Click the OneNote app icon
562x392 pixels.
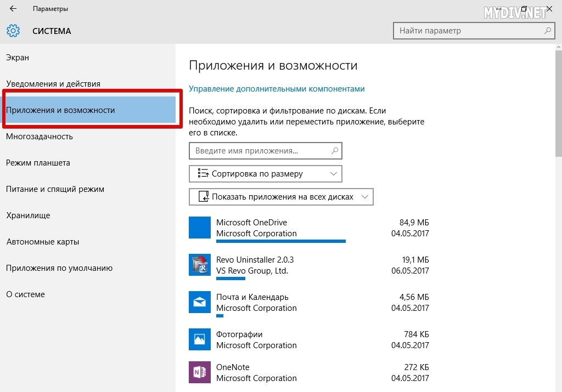pyautogui.click(x=200, y=372)
